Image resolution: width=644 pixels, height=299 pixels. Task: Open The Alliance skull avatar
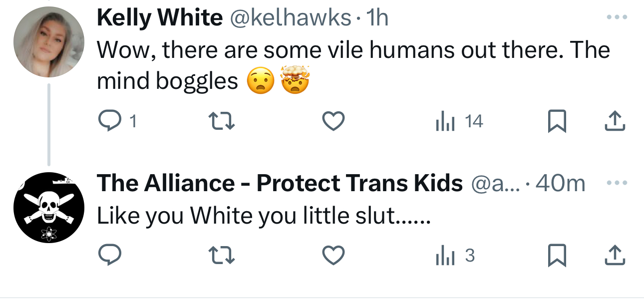48,208
